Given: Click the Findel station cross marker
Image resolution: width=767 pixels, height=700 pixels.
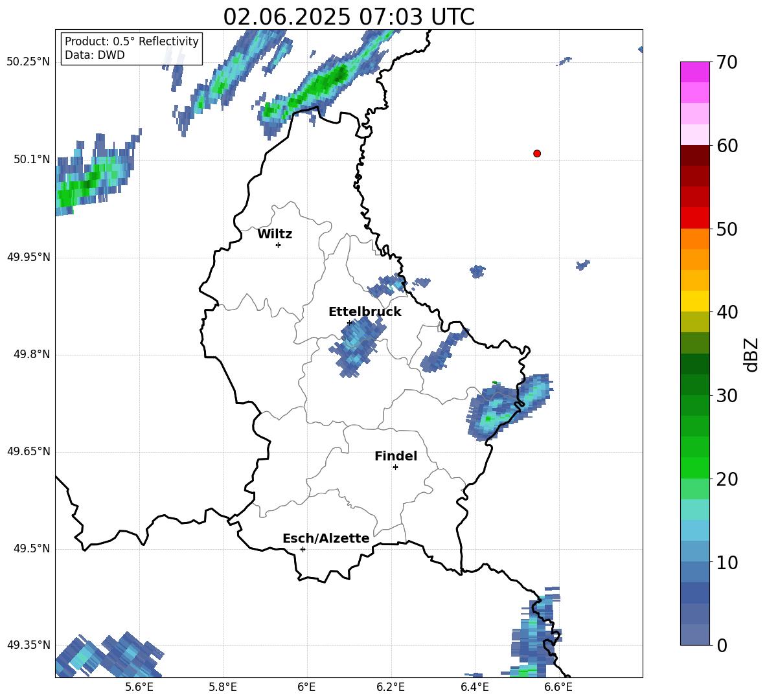Looking at the screenshot, I should coord(395,468).
